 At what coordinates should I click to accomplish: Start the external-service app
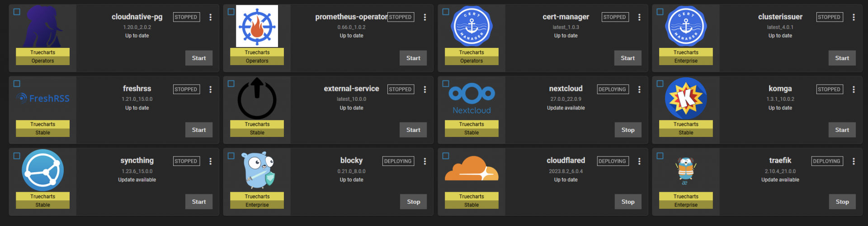click(x=413, y=130)
